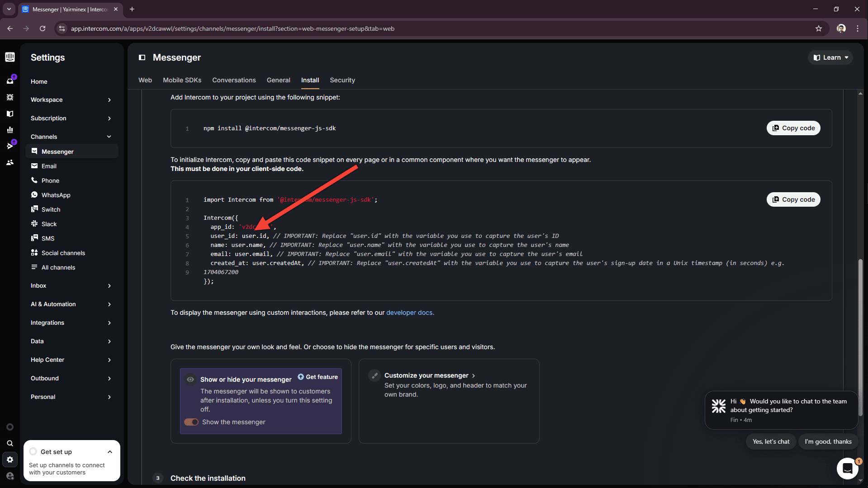This screenshot has height=488, width=868.
Task: Open Chrome profile avatar in toolbar
Action: tap(841, 28)
